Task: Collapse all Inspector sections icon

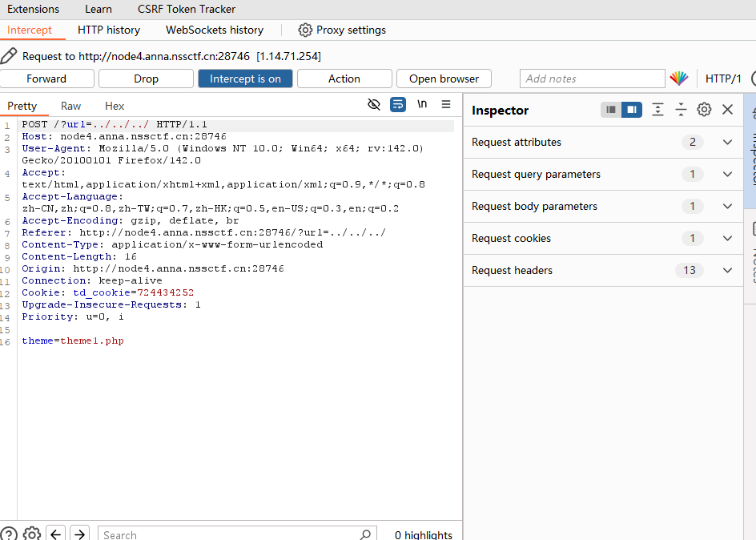Action: [x=681, y=110]
